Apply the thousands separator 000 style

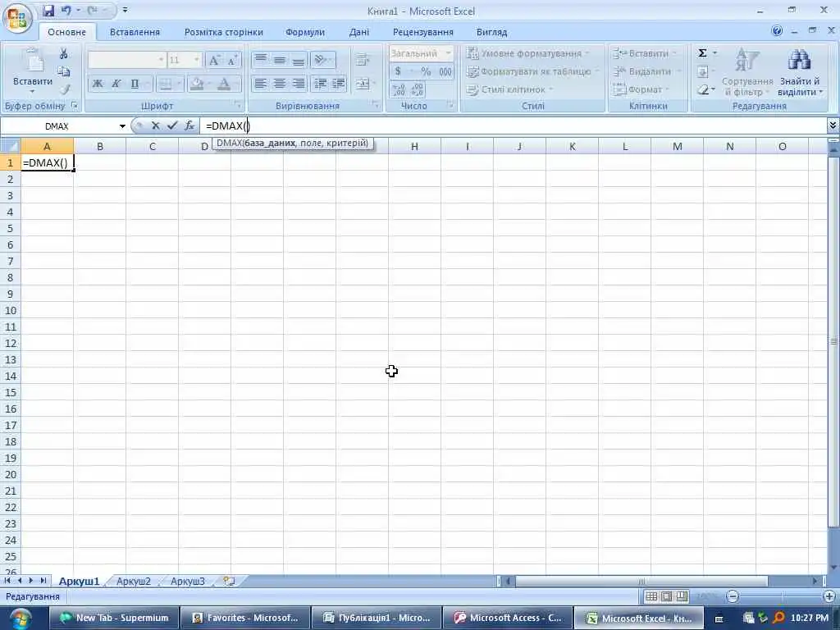(x=445, y=71)
